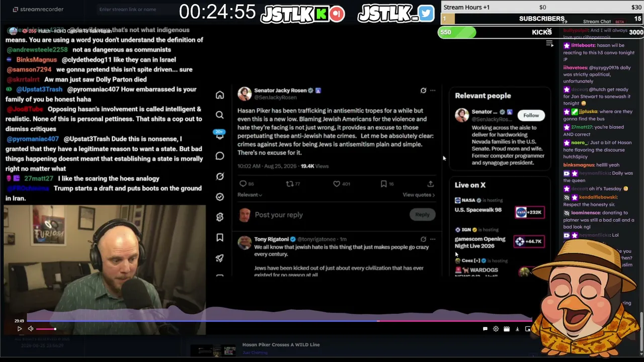Open Senator Jacky Rosen's profile avatar on post
The height and width of the screenshot is (362, 644).
245,94
